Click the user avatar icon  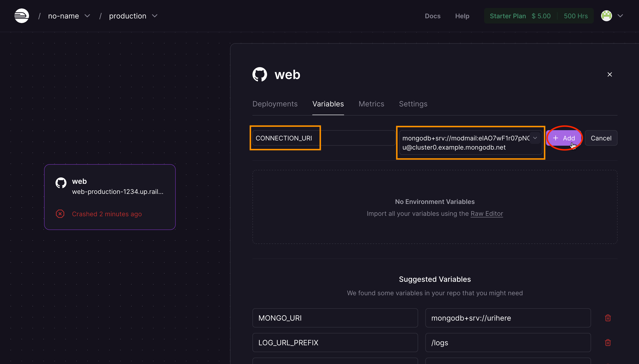(x=606, y=16)
